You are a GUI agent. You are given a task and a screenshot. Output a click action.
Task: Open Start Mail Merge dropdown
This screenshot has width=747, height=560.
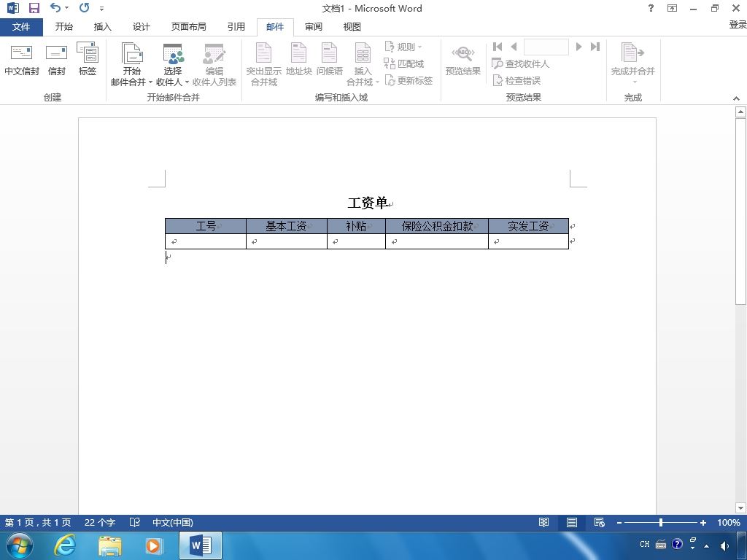click(x=131, y=64)
